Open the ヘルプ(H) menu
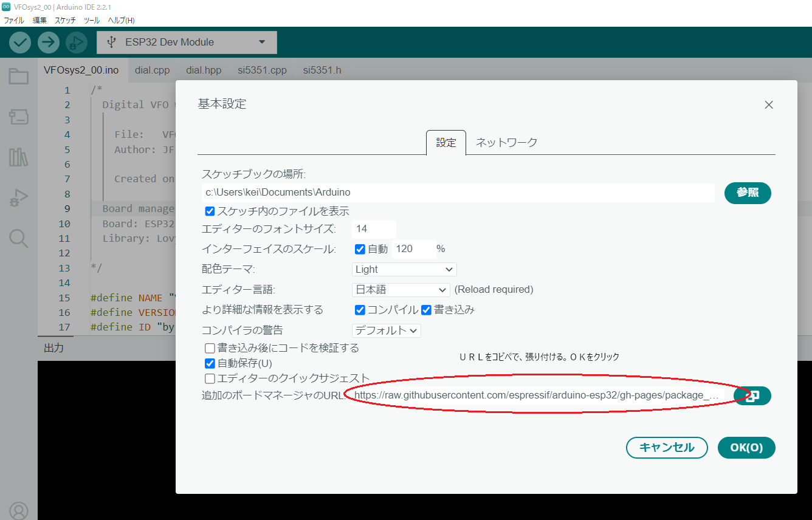812x520 pixels. tap(121, 20)
